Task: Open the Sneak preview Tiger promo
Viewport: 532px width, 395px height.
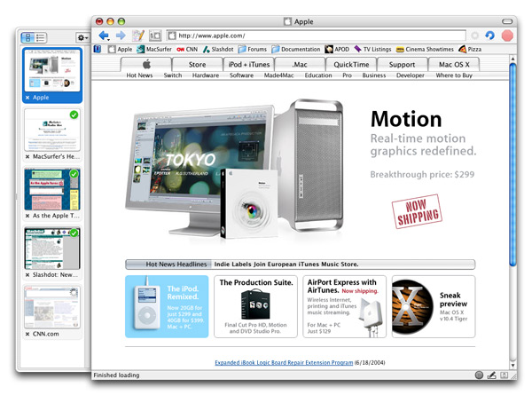Action: 434,306
